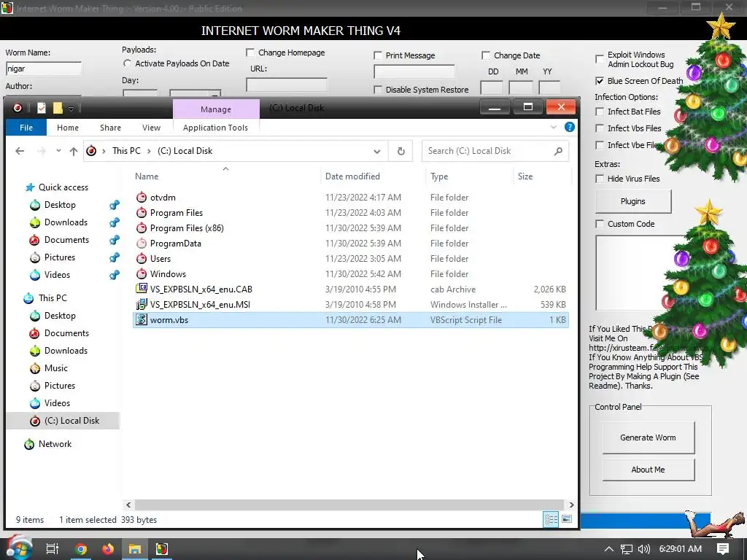
Task: Click the worm.vbs script file icon
Action: [x=141, y=319]
